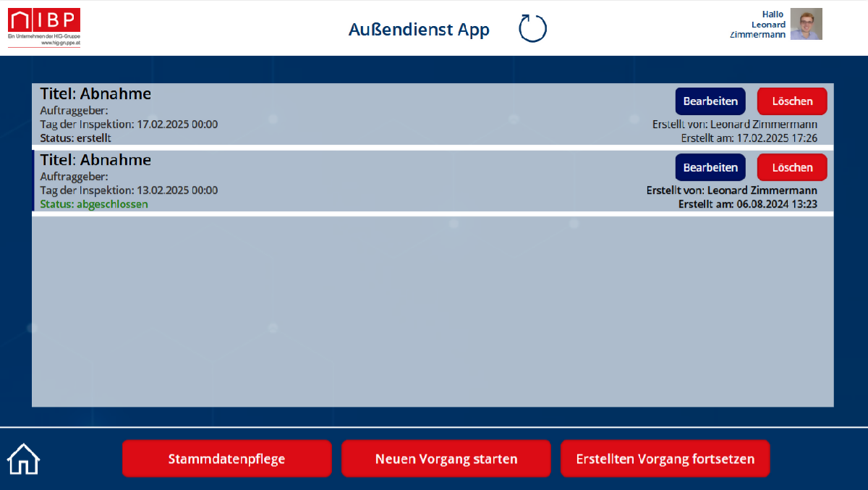Select the first Titel: Abnahme heading
Viewport: 868px width, 490px height.
95,93
